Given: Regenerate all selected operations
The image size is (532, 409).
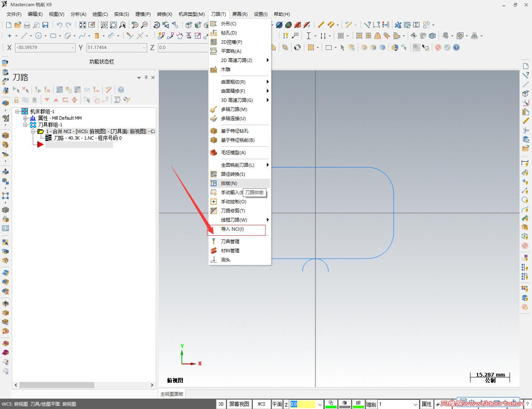Looking at the screenshot, I should (37, 90).
